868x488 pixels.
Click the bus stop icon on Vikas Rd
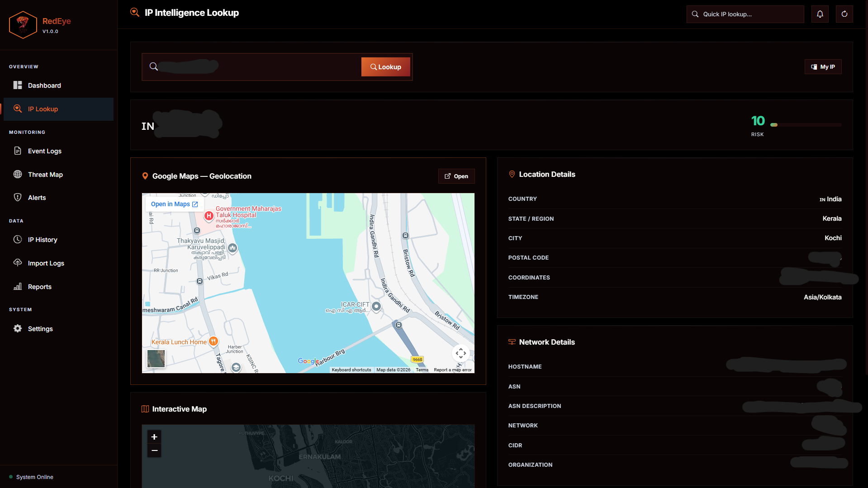(x=199, y=281)
